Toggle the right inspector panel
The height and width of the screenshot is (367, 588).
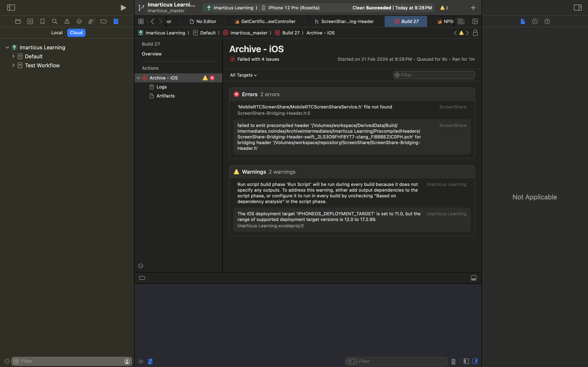pyautogui.click(x=578, y=8)
